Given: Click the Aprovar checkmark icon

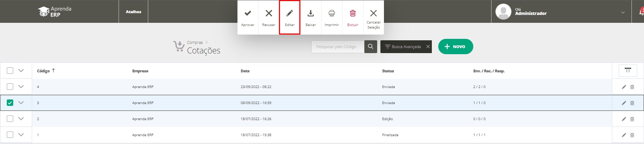Looking at the screenshot, I should [x=248, y=14].
